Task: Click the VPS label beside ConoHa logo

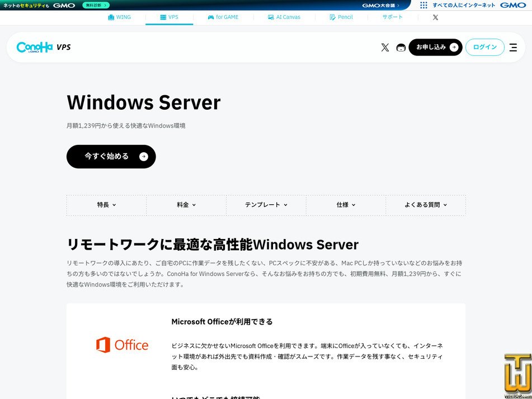Action: [x=63, y=47]
